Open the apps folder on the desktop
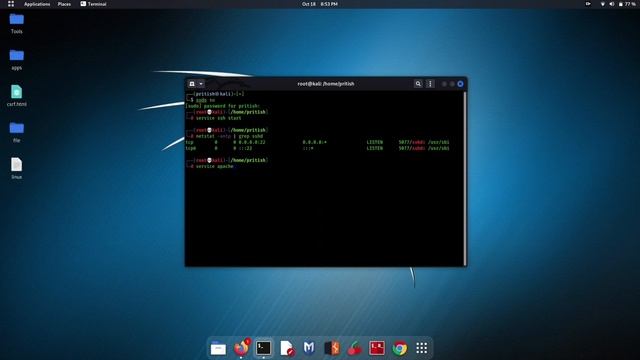640x360 pixels. pyautogui.click(x=17, y=59)
